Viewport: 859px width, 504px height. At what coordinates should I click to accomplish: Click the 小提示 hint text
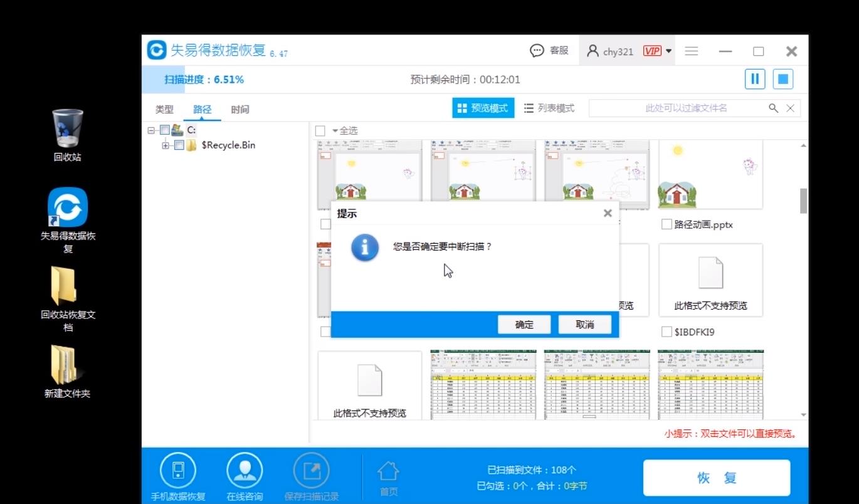[x=730, y=434]
